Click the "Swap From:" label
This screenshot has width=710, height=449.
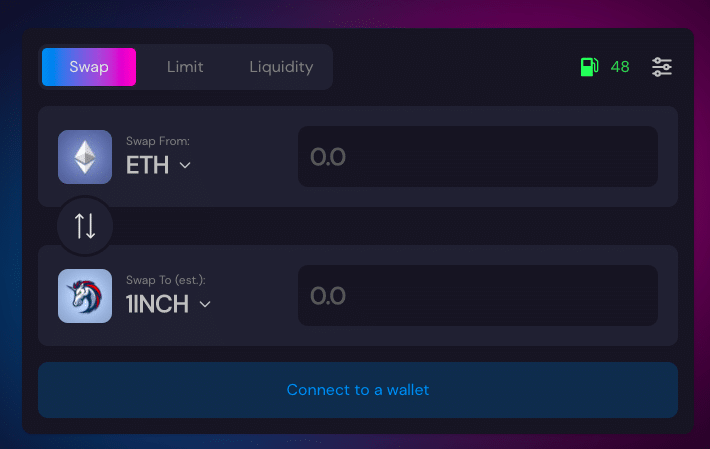pyautogui.click(x=158, y=142)
